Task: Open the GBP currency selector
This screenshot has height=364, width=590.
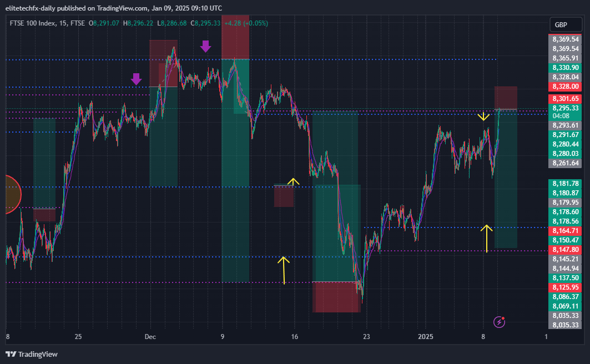Action: 565,24
